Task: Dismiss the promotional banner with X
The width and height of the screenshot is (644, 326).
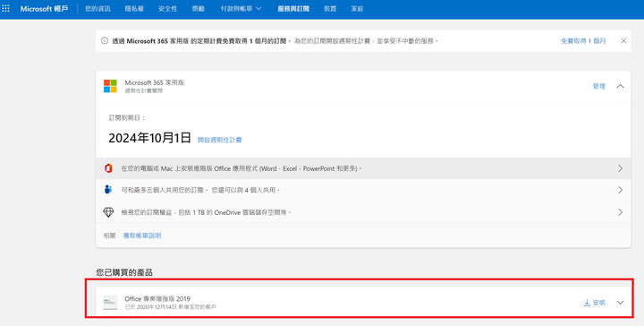Action: tap(623, 40)
